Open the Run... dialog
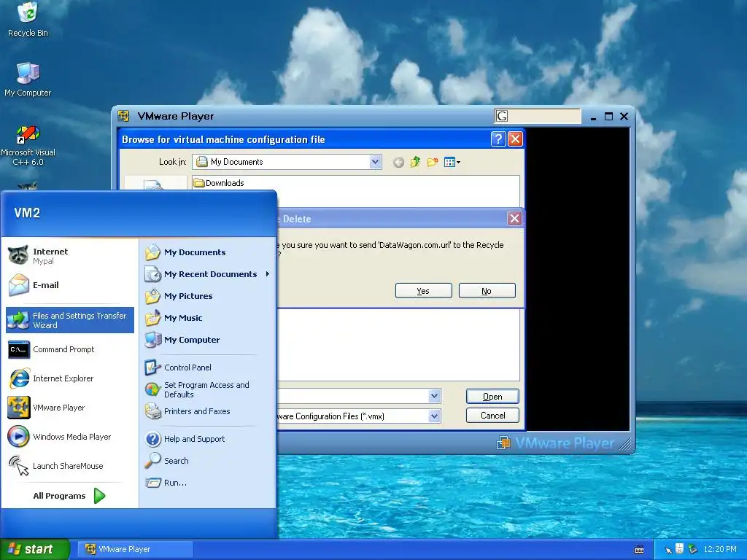 pos(207,483)
